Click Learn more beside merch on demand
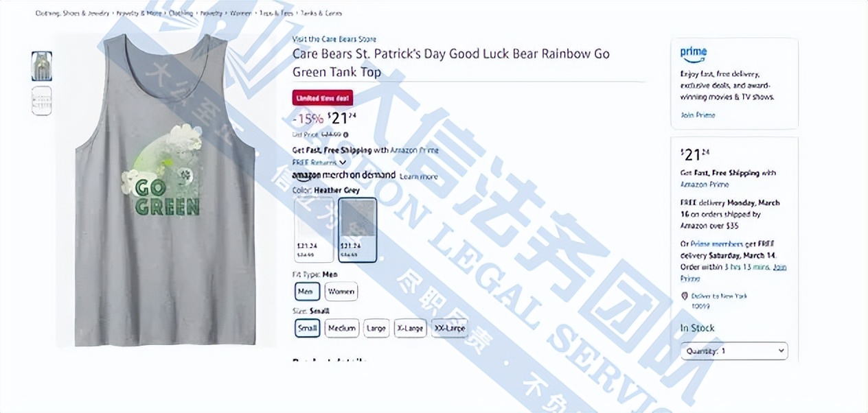 point(418,176)
